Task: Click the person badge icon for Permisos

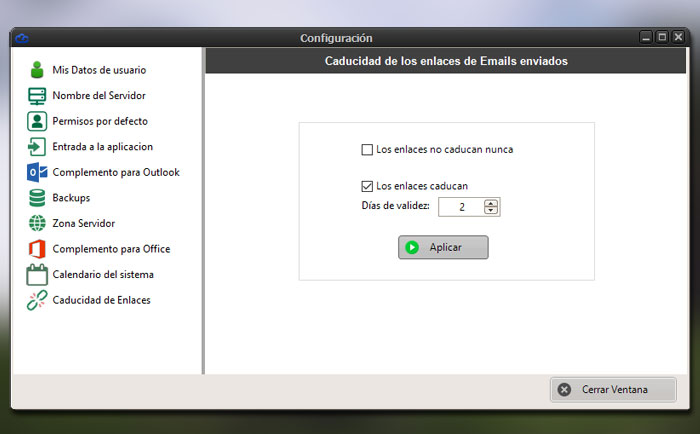Action: [x=37, y=121]
